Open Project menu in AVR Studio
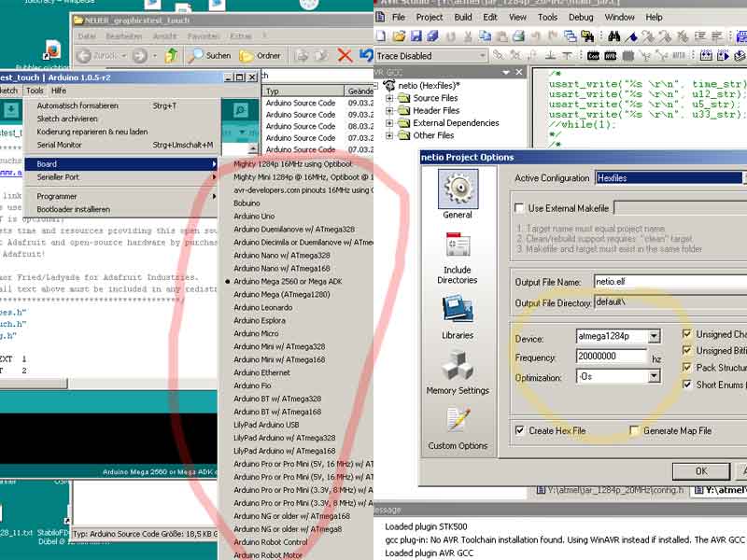 pyautogui.click(x=430, y=17)
